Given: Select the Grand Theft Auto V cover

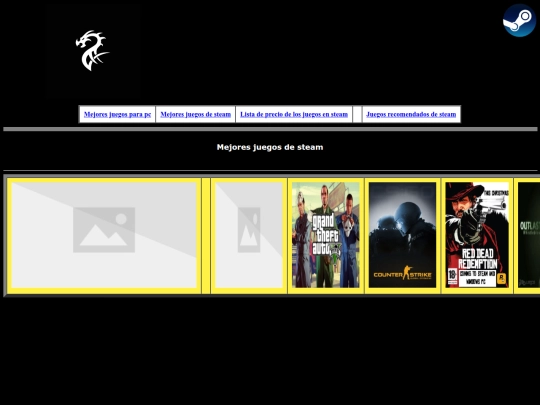Looking at the screenshot, I should pyautogui.click(x=326, y=235).
